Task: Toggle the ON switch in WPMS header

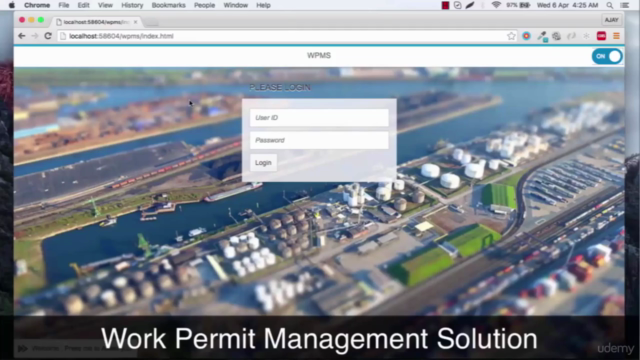Action: pyautogui.click(x=607, y=56)
